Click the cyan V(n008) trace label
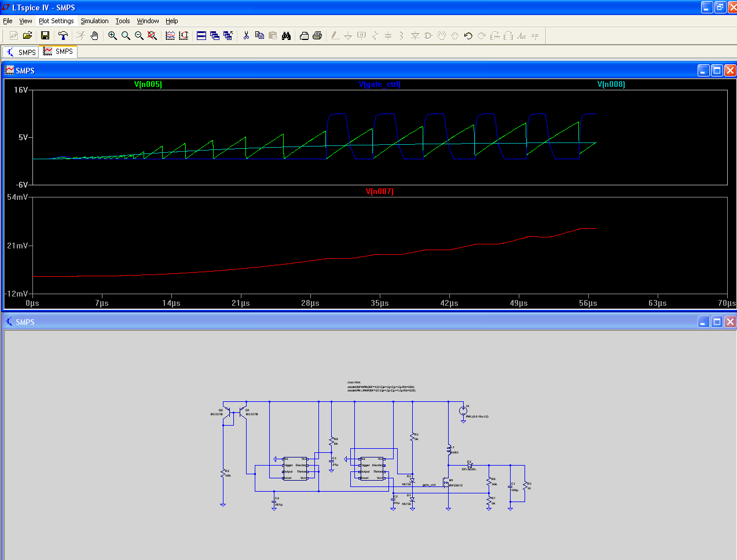737x560 pixels. (x=611, y=85)
